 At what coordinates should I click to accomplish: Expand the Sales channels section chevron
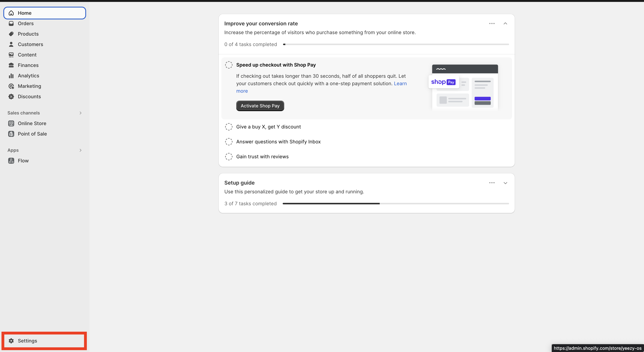tap(80, 113)
